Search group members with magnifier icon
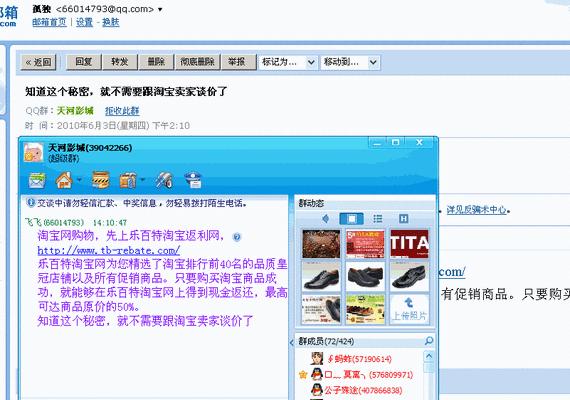 point(429,341)
